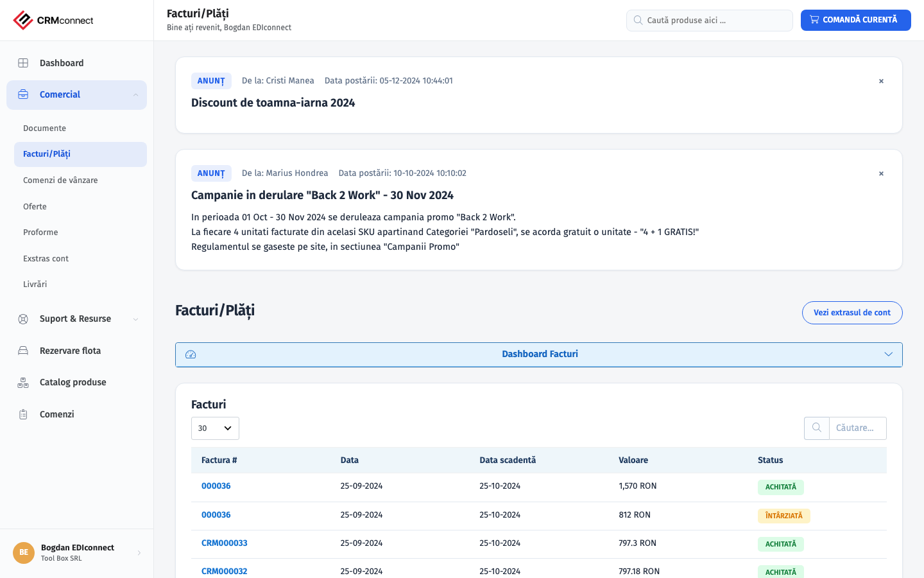Viewport: 924px width, 578px height.
Task: Open Catalog produse section
Action: click(x=76, y=383)
